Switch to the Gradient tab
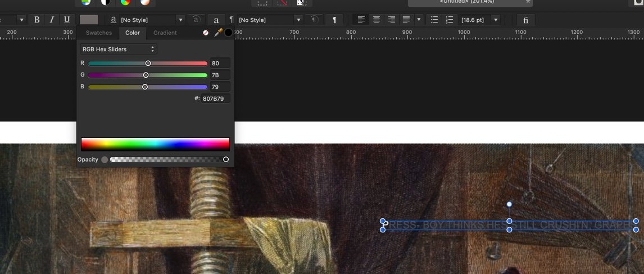 point(165,33)
